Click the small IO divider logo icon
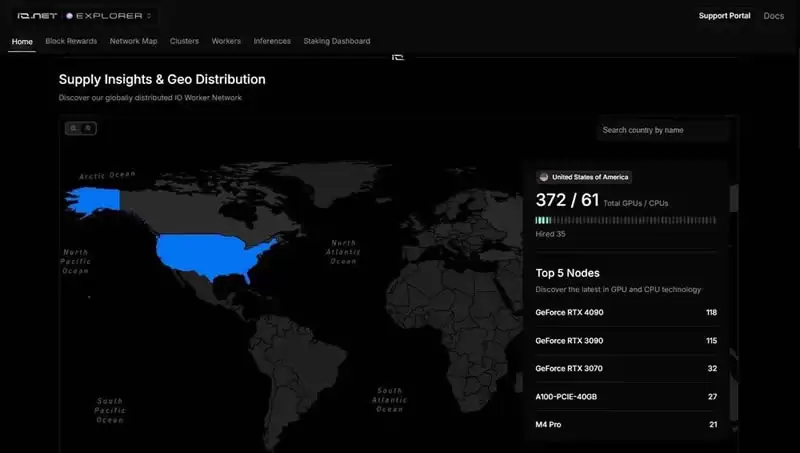Screen dimensions: 800x453 pos(398,57)
